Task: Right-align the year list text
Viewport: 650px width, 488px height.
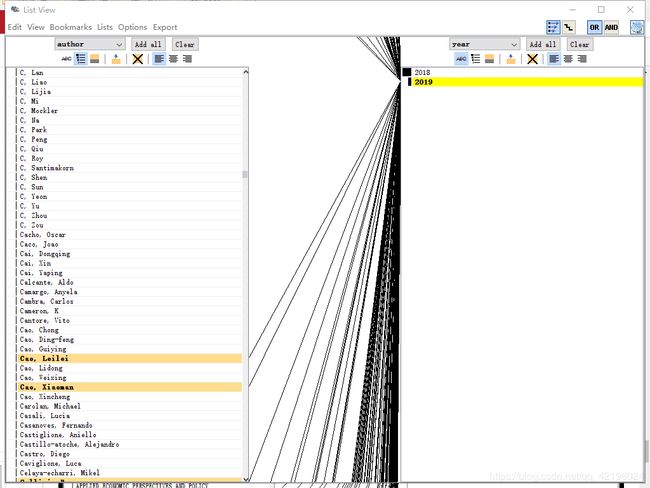Action: coord(582,59)
